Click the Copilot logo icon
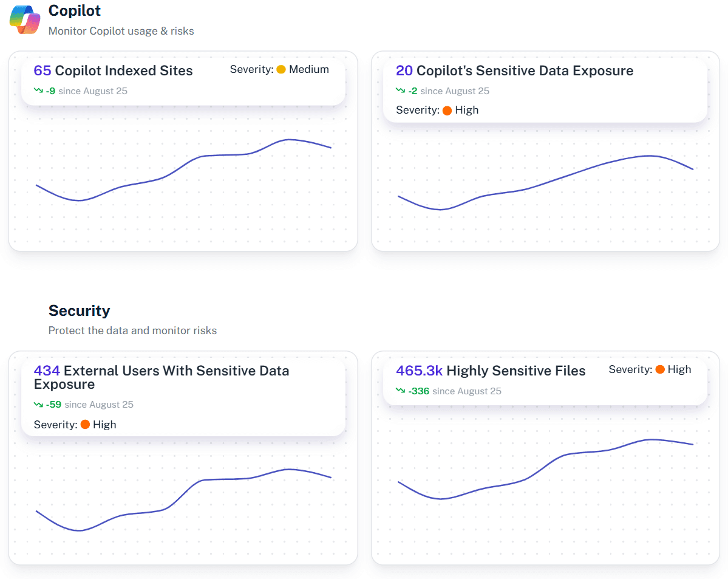The height and width of the screenshot is (579, 728). 24,20
